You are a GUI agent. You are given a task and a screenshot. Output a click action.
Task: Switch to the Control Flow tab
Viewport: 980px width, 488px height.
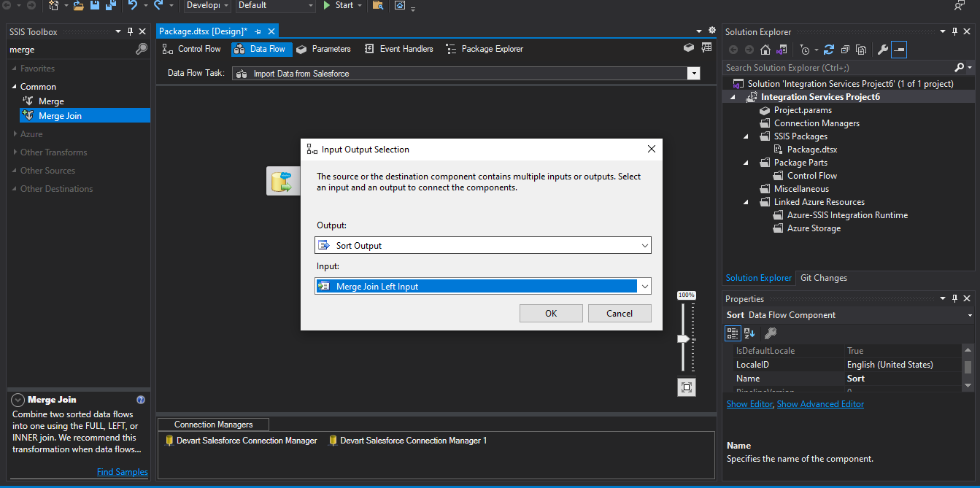pos(191,49)
